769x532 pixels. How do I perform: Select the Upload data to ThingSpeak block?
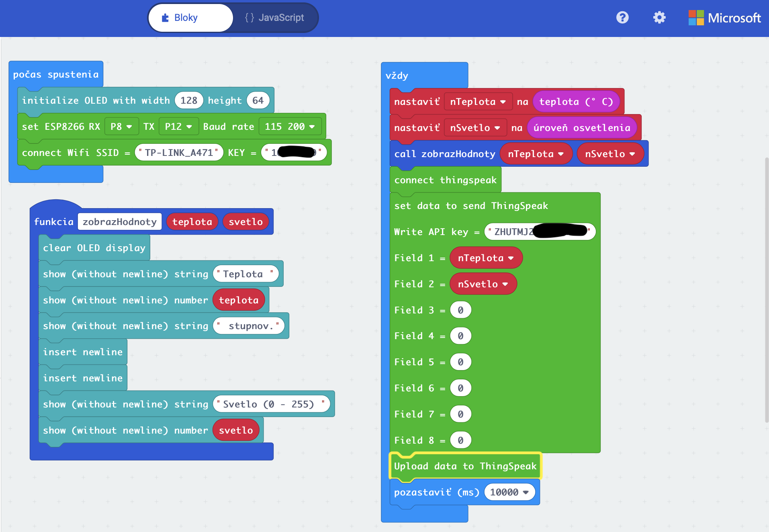[x=465, y=466]
